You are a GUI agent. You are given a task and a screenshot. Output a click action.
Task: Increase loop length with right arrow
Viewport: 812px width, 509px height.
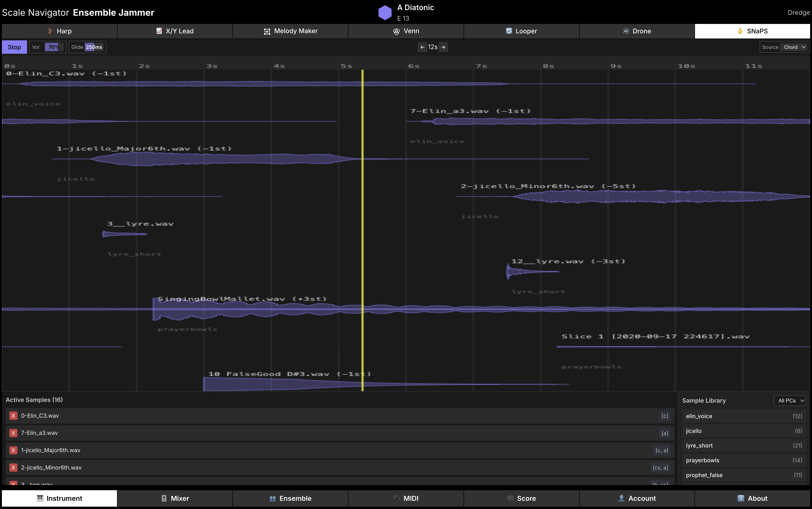(x=443, y=47)
